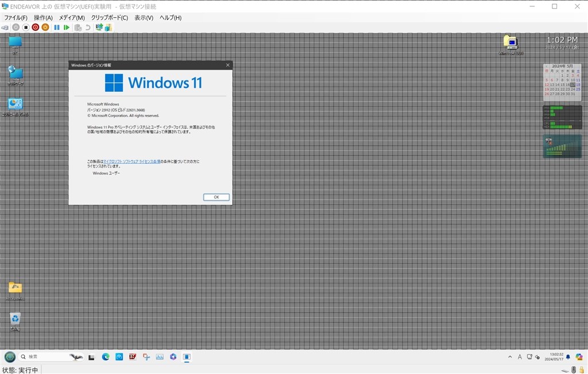The width and height of the screenshot is (588, 374).
Task: Launch Microsoft Edge from the taskbar
Action: (x=106, y=357)
